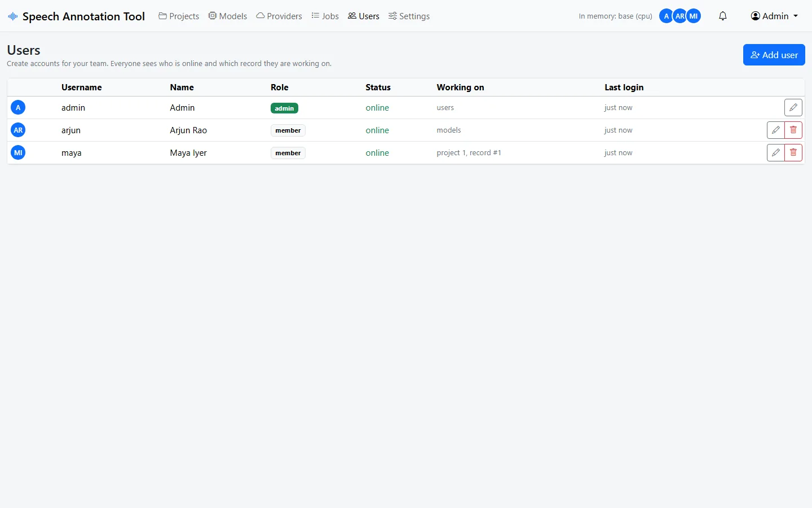
Task: Click the Name column header
Action: coord(182,87)
